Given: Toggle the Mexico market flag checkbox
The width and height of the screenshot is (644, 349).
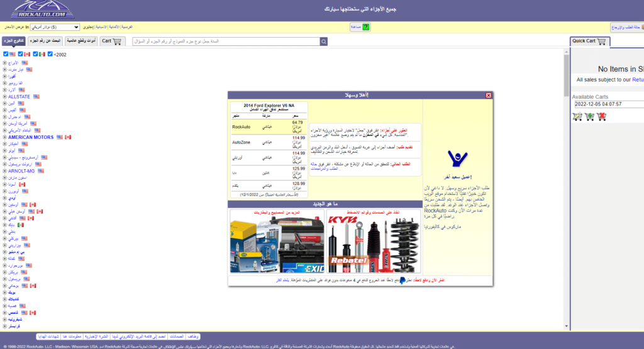Looking at the screenshot, I should (35, 54).
